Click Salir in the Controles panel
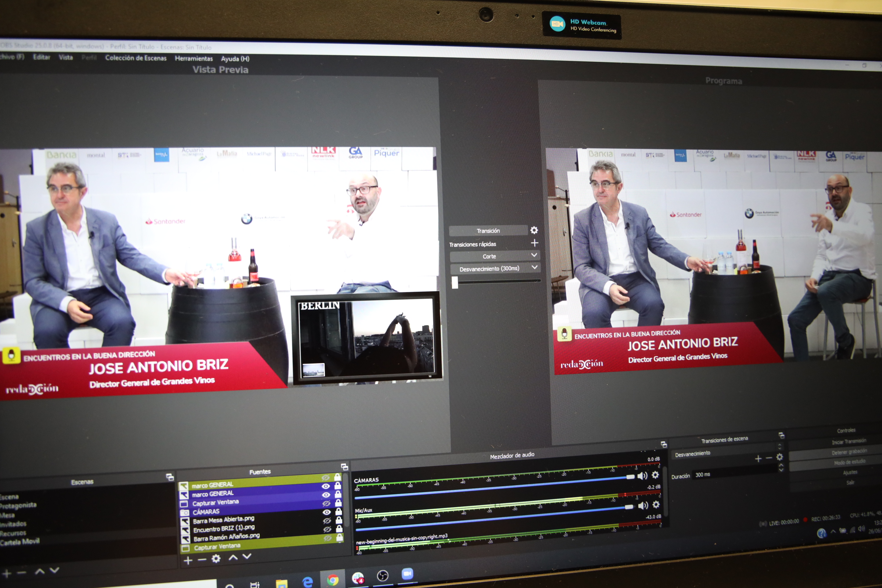 pos(850,482)
